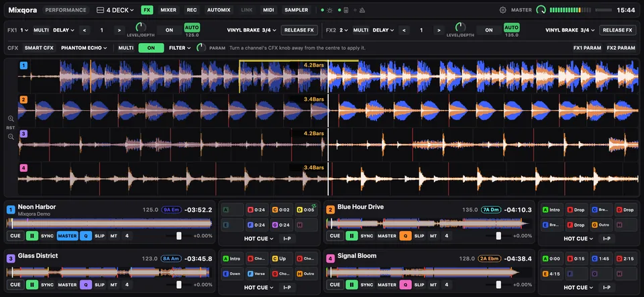Pause deck 4 Signal Bloom
Screen dimensions: 644x297
[352, 285]
